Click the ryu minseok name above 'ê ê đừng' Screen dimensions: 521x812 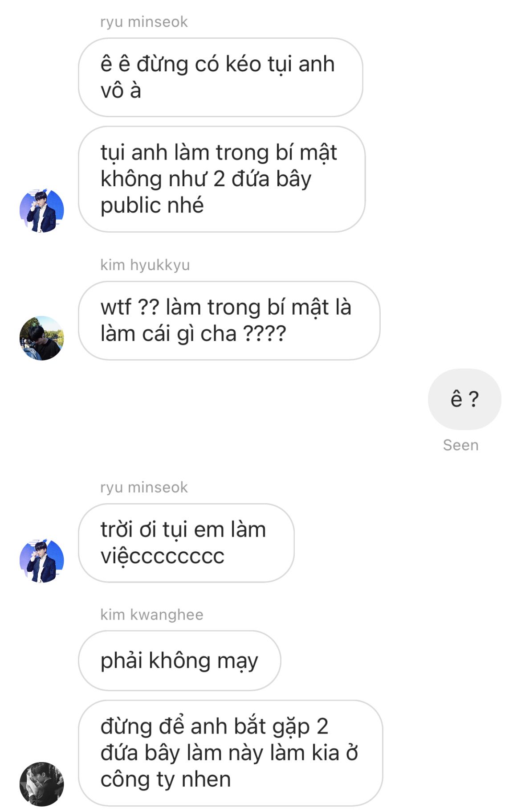(144, 22)
